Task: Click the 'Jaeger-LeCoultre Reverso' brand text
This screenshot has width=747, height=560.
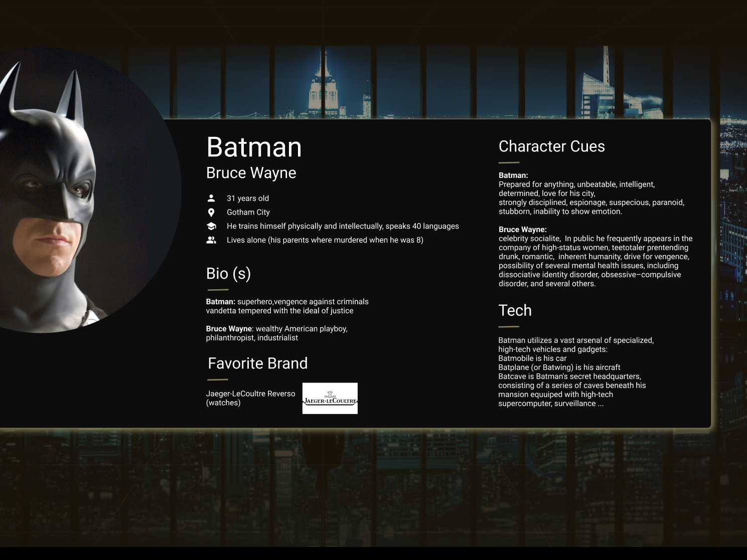Action: pos(251,394)
